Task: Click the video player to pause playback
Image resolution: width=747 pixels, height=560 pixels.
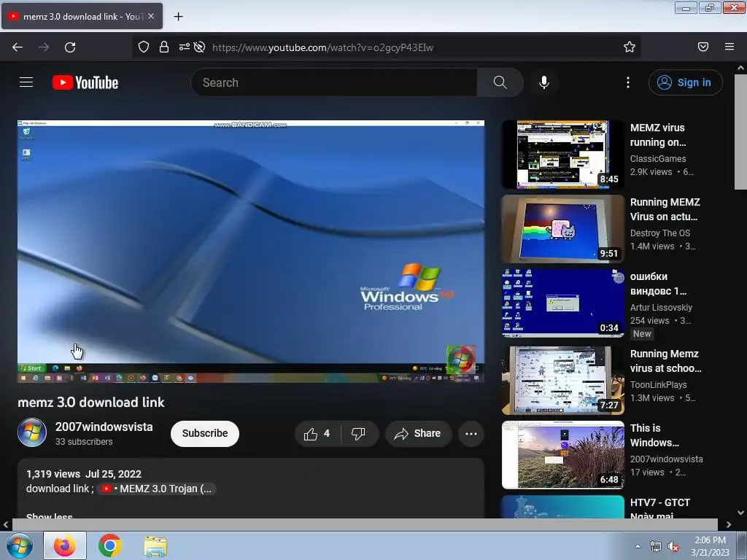Action: 251,251
